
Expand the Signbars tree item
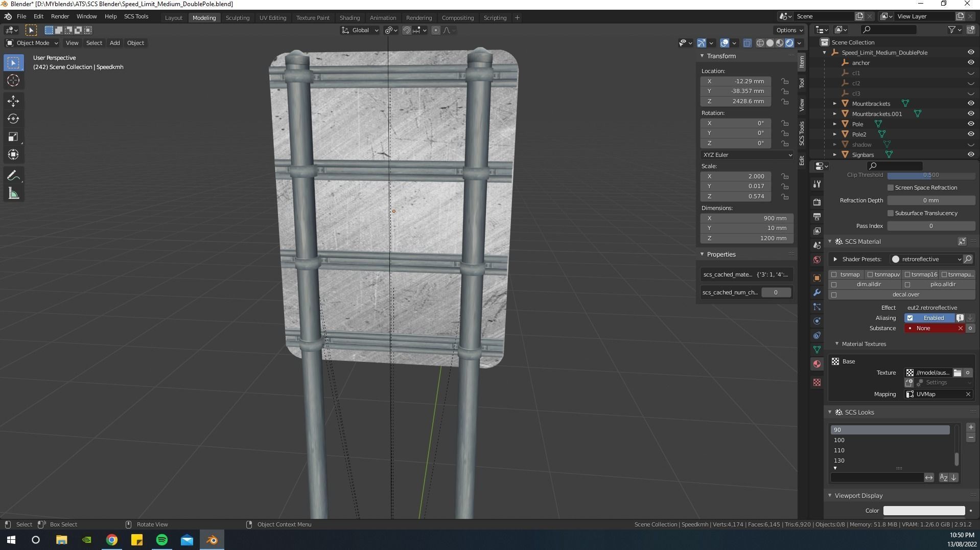[835, 155]
